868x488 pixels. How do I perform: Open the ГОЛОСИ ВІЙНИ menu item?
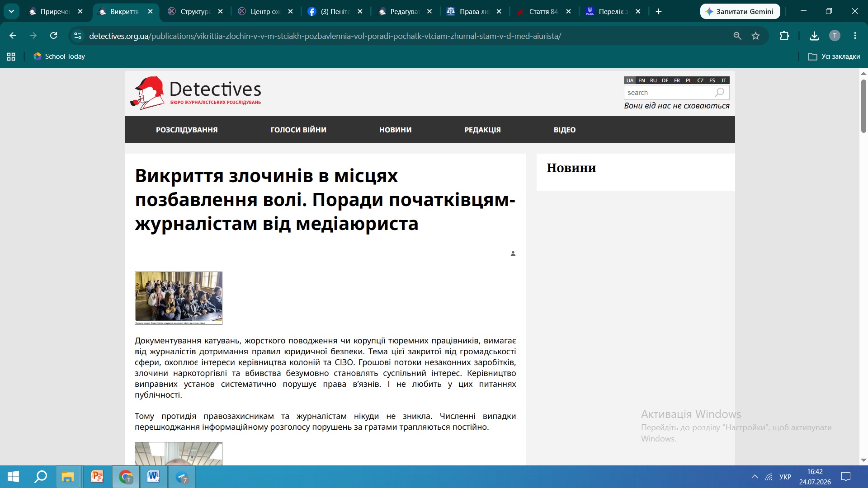point(298,130)
